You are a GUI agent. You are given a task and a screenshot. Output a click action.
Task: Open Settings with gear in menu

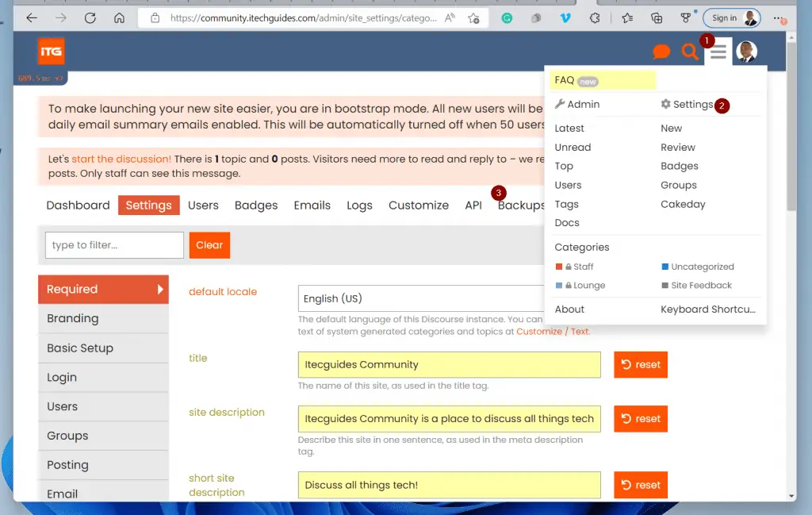click(x=688, y=104)
